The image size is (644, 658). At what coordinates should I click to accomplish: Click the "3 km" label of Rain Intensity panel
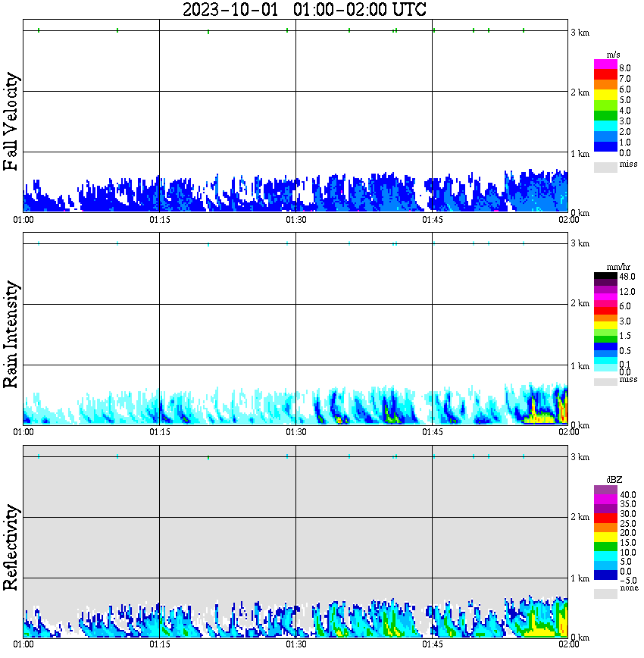coord(580,243)
